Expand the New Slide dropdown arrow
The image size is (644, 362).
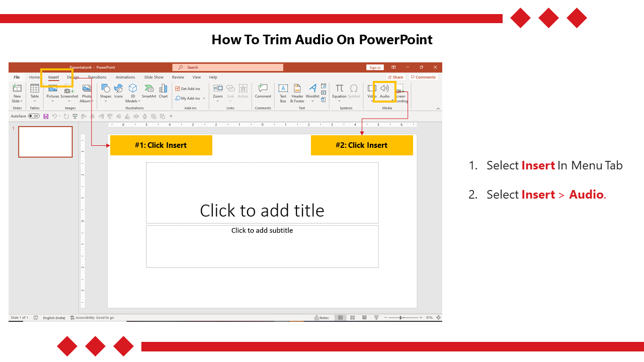point(22,101)
